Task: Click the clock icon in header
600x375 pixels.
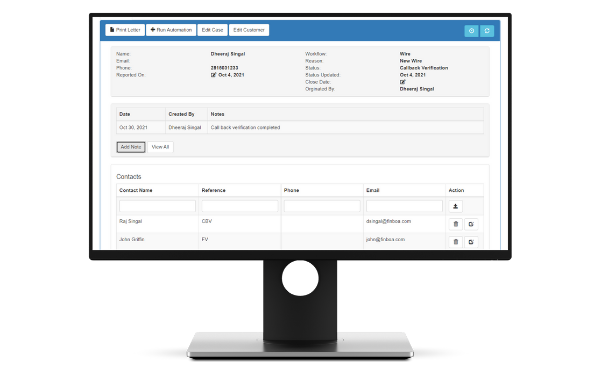Action: pyautogui.click(x=471, y=31)
